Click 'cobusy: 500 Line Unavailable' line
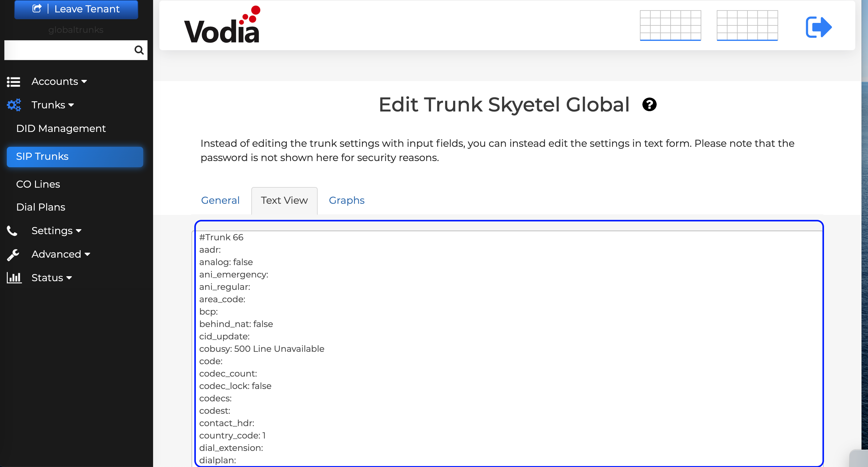This screenshot has height=467, width=868. (262, 349)
